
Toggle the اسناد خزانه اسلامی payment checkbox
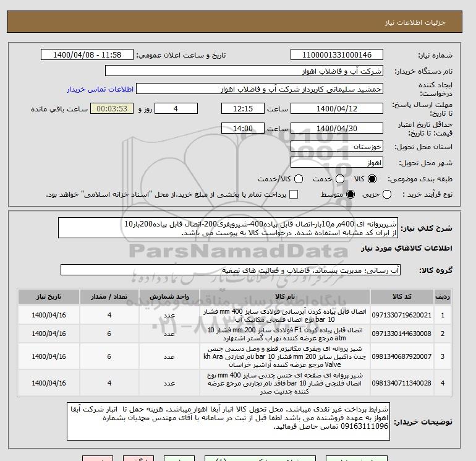[294, 194]
